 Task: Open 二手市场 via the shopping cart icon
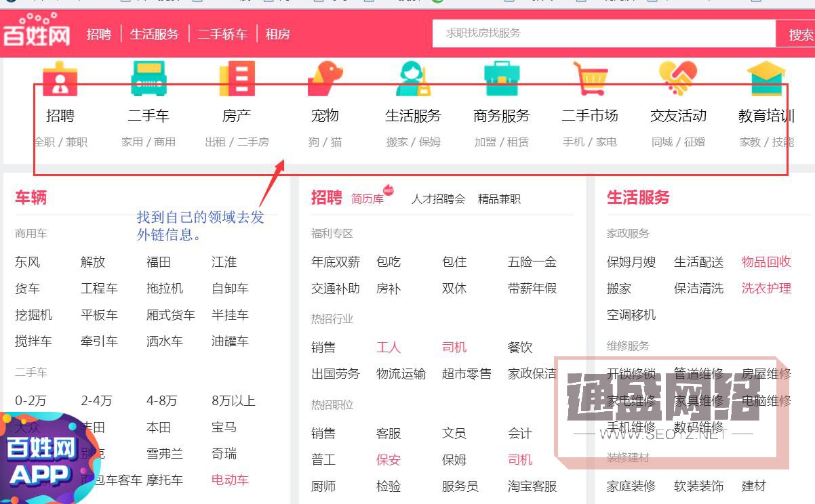click(x=589, y=77)
